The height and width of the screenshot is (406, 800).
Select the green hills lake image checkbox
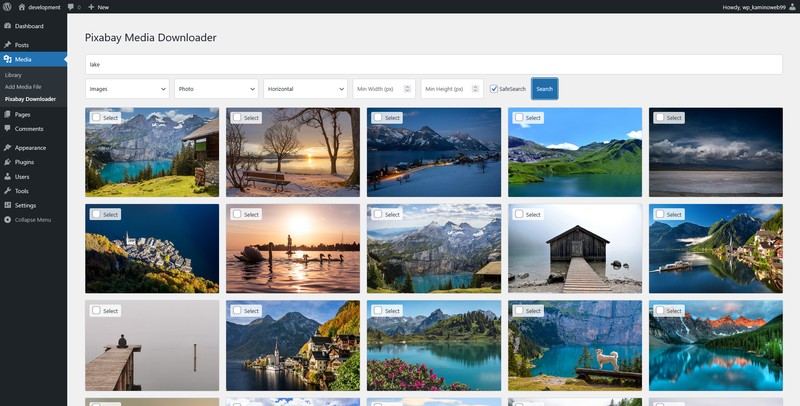(519, 117)
